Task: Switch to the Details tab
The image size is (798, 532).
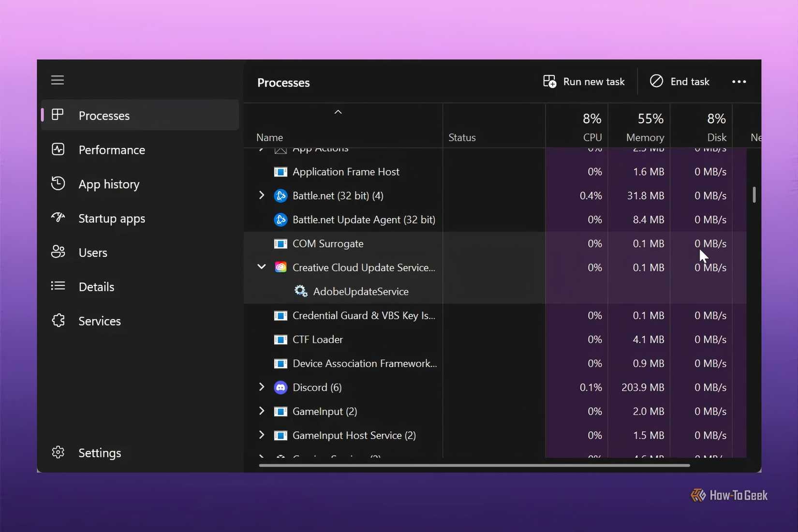Action: click(x=140, y=287)
